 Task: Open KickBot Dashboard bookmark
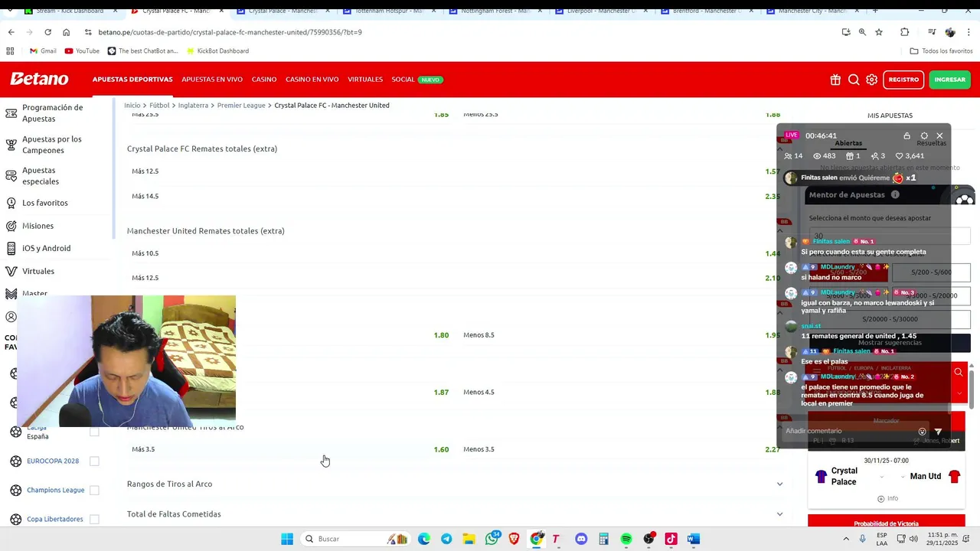click(217, 51)
